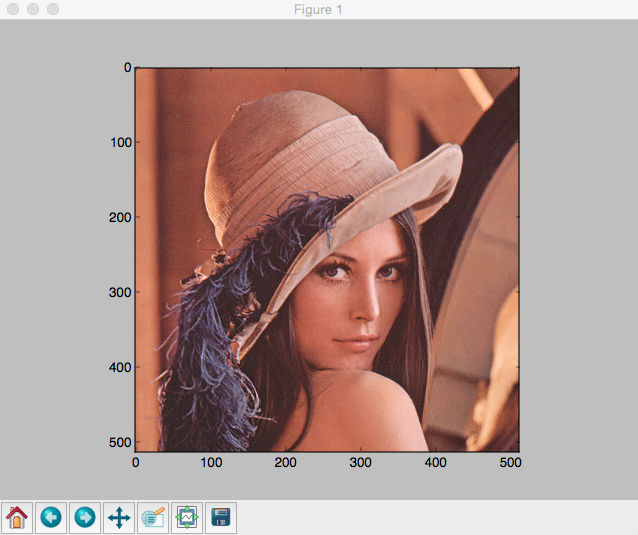
Task: Activate the Pan axes tool
Action: point(119,518)
